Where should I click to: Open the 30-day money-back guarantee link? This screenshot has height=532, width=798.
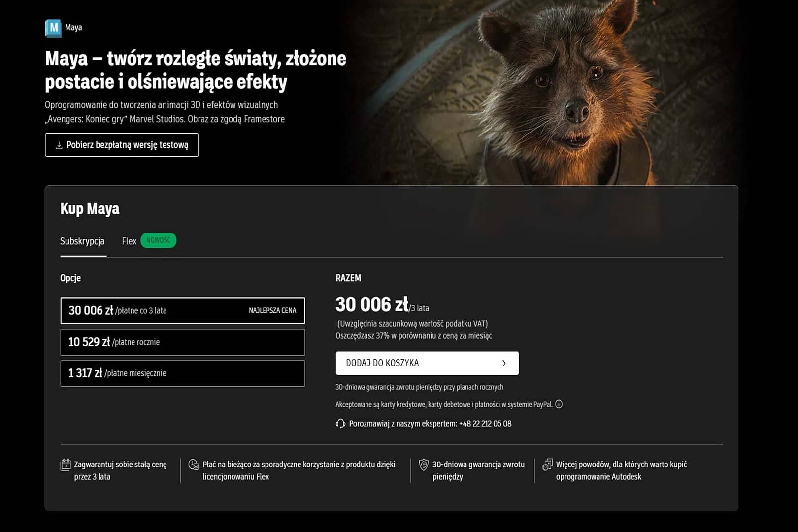[478, 470]
